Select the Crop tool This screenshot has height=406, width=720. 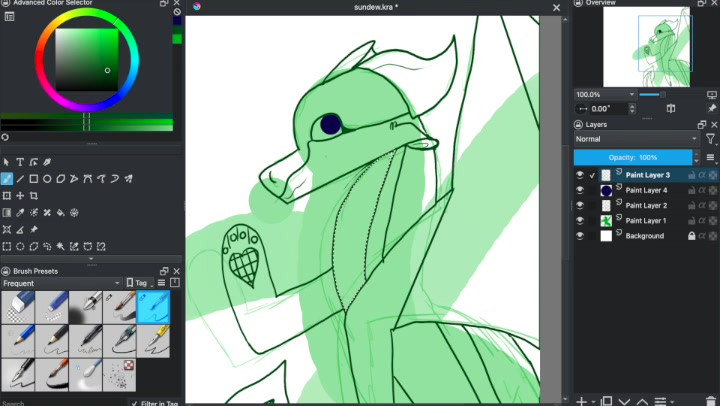click(x=34, y=196)
